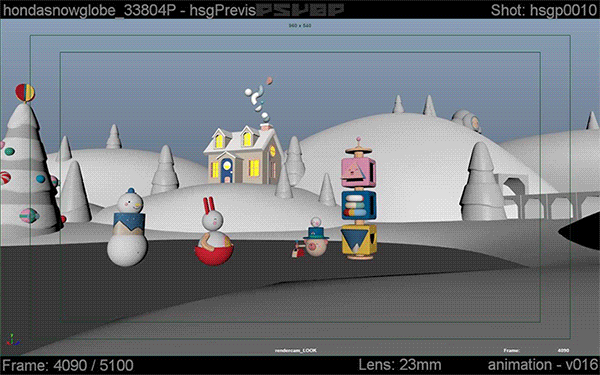Select the snowman character with blue hat
Image resolution: width=600 pixels, height=375 pixels.
tap(128, 227)
